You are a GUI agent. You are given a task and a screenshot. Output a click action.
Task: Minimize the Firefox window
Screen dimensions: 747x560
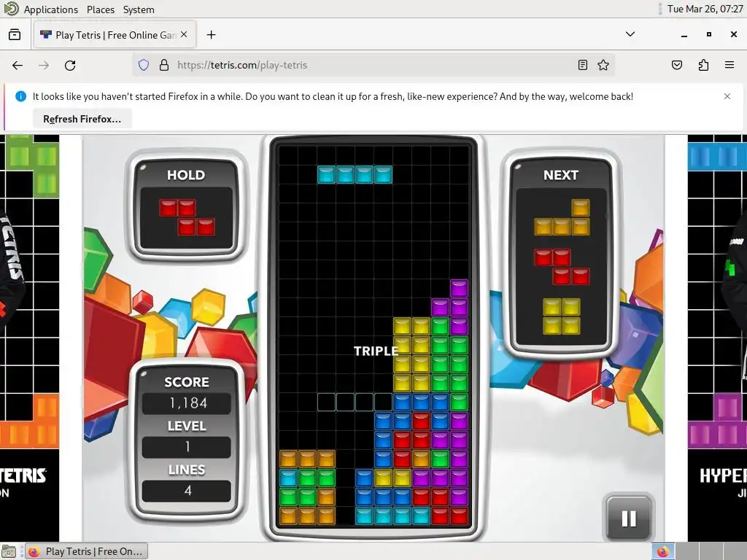(x=684, y=35)
